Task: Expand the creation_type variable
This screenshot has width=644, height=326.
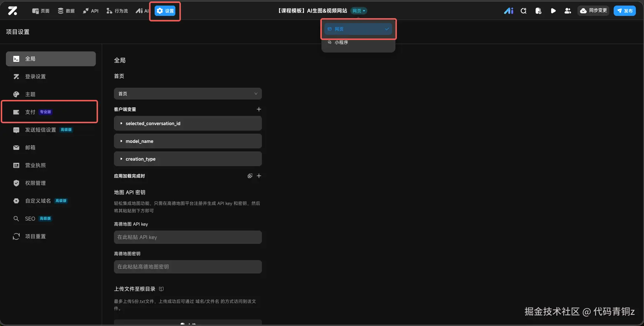Action: tap(188, 159)
